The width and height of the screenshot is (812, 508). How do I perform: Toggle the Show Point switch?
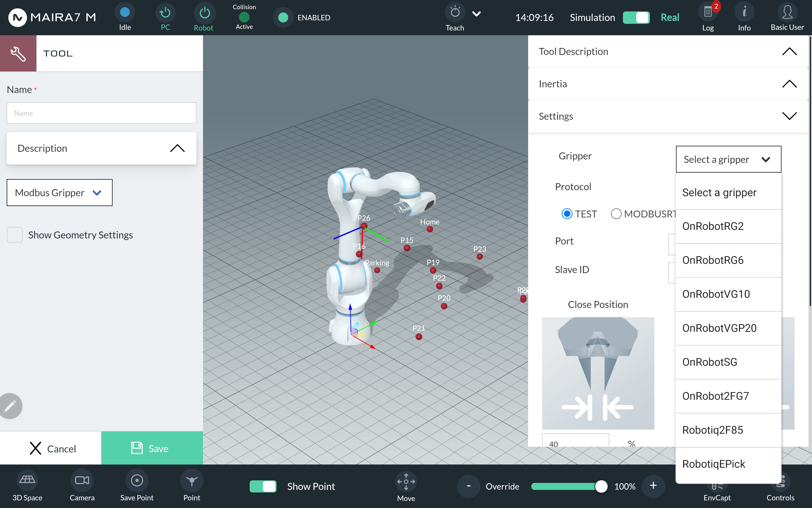[x=263, y=486]
